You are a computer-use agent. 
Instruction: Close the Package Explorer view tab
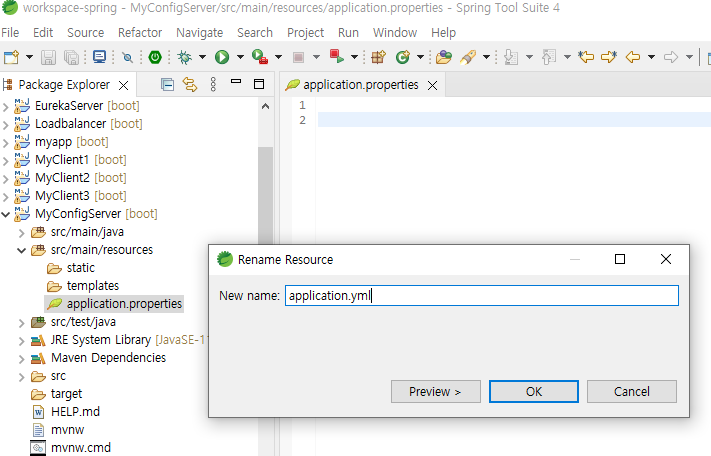point(123,85)
